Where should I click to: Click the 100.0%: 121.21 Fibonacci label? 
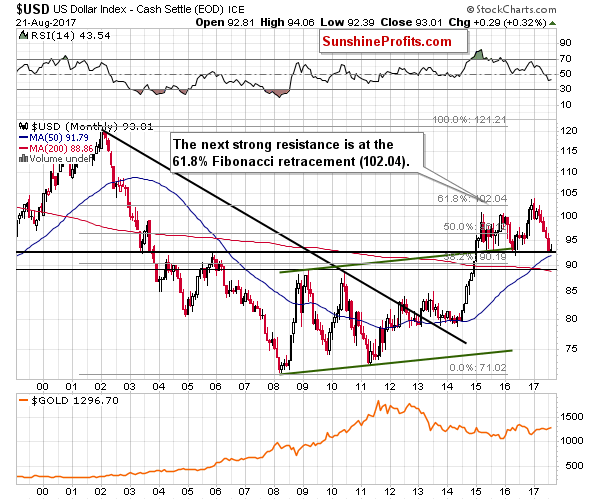[470, 120]
